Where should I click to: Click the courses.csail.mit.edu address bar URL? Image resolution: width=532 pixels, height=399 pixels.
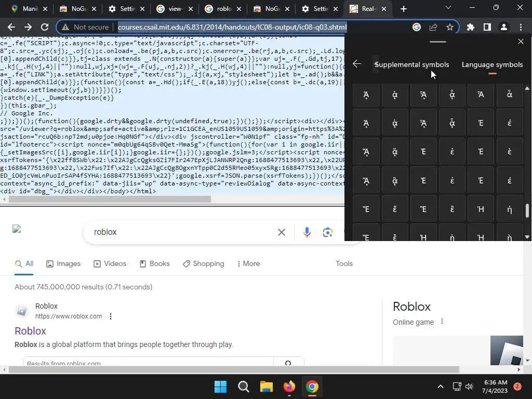(232, 27)
